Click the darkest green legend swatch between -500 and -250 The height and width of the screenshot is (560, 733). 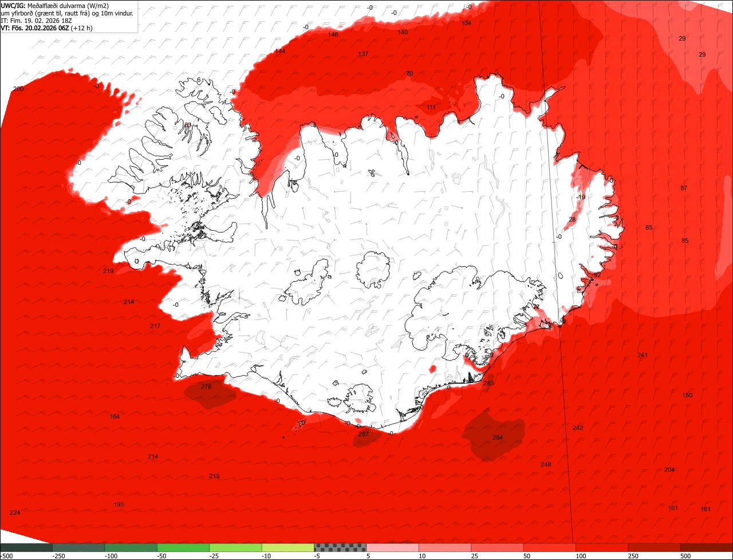coord(26,547)
